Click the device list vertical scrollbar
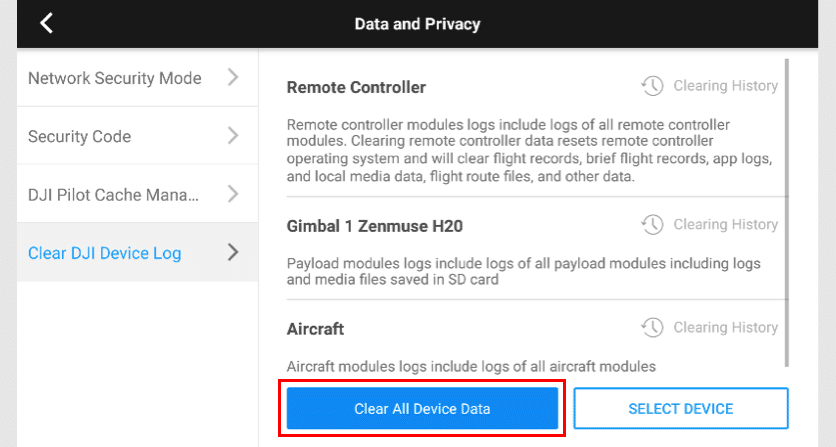 point(788,210)
